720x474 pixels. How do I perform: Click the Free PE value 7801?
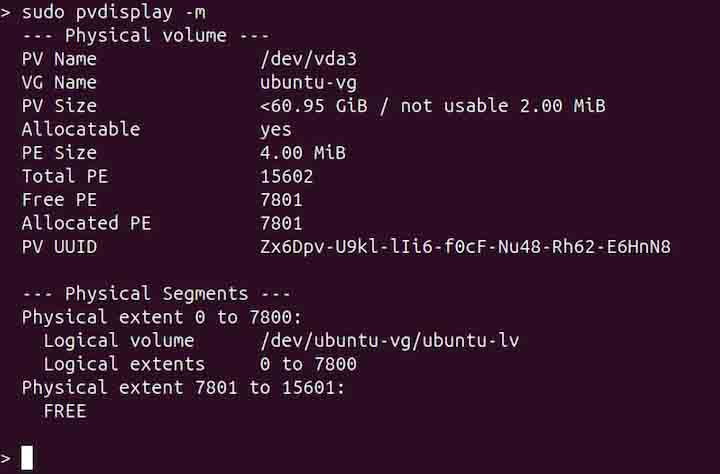pyautogui.click(x=281, y=200)
